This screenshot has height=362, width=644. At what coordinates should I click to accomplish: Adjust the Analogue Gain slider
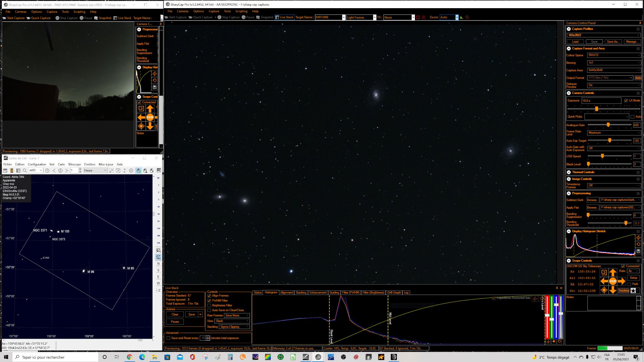click(609, 125)
